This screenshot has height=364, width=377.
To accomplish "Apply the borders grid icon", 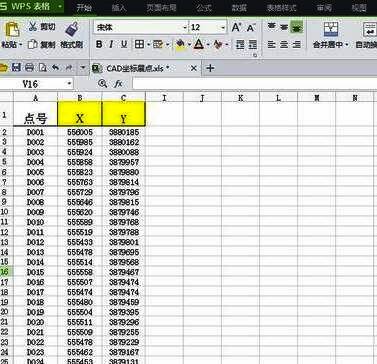I will tap(139, 44).
